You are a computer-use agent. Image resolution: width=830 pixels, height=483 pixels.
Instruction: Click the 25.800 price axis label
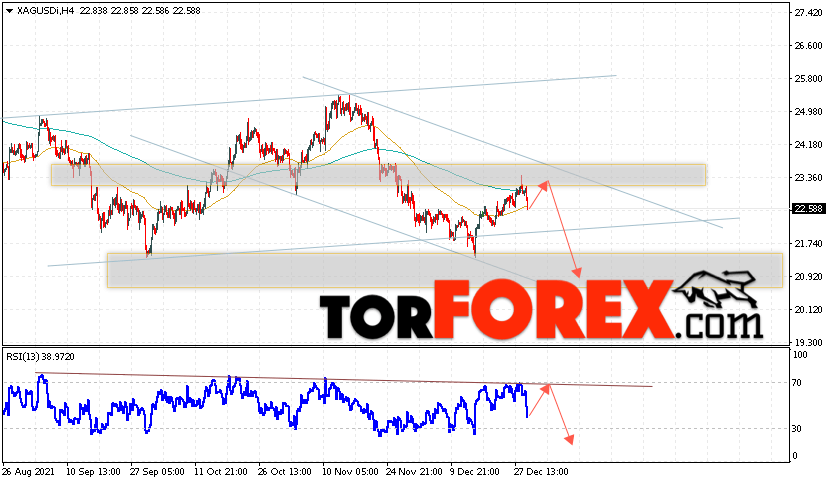tap(808, 78)
